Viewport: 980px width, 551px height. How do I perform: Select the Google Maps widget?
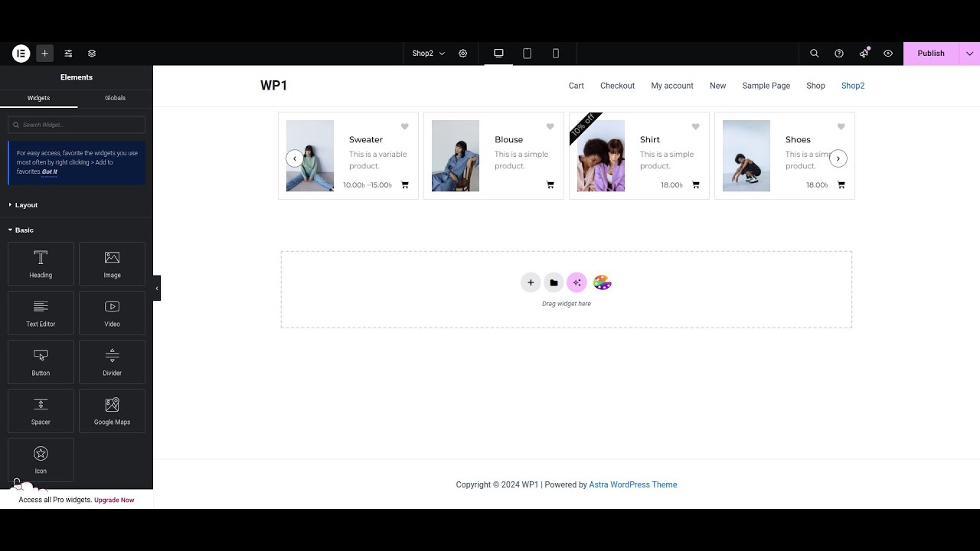tap(112, 411)
